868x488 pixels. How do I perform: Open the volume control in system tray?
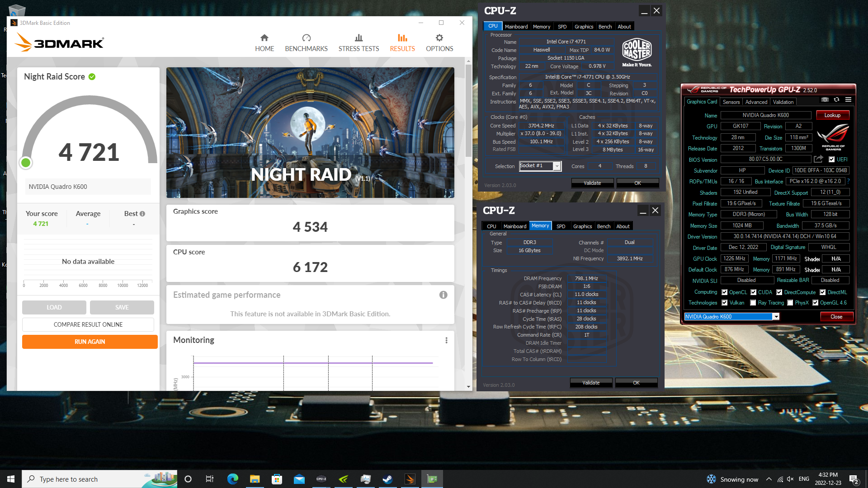point(790,479)
